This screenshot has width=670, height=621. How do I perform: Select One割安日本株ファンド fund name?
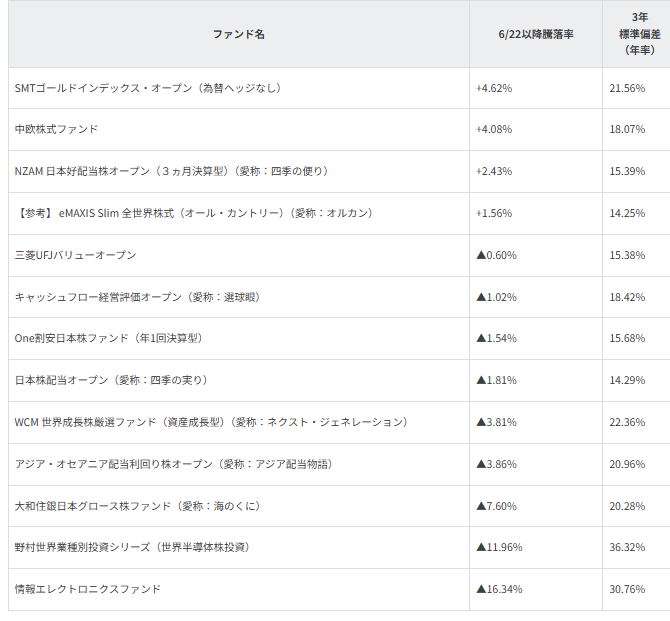(x=109, y=338)
